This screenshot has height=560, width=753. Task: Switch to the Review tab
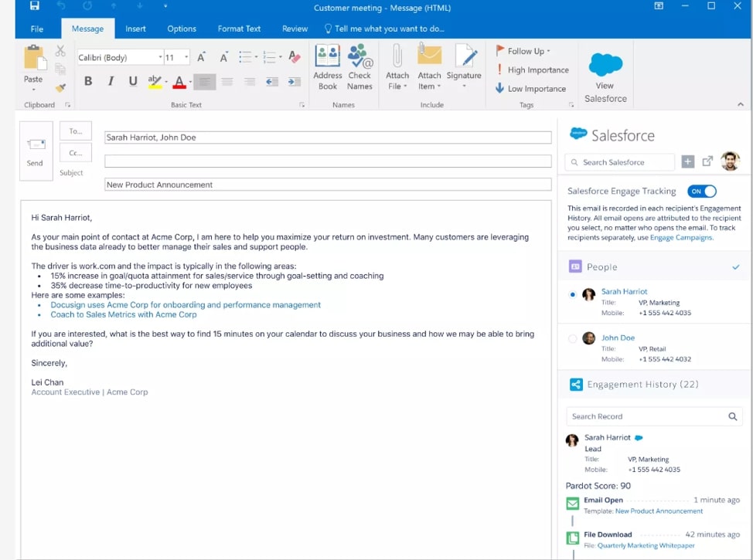pos(295,29)
